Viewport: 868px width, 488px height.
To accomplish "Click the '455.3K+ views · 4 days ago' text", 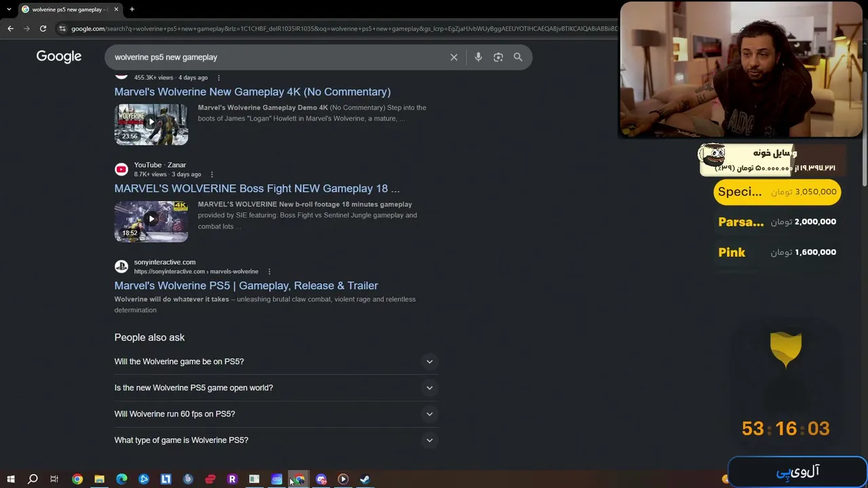I will [171, 78].
